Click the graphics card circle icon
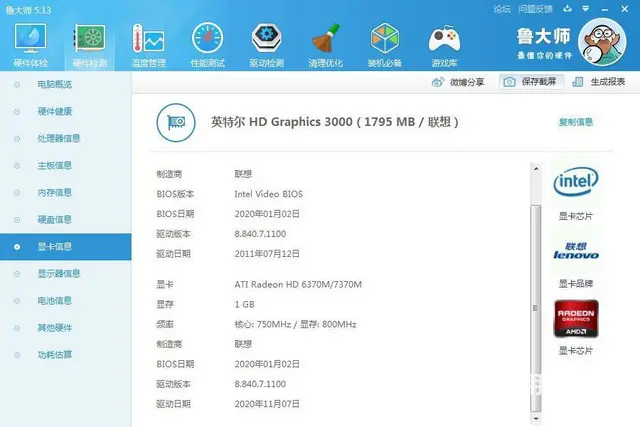The image size is (640, 427). (x=176, y=122)
